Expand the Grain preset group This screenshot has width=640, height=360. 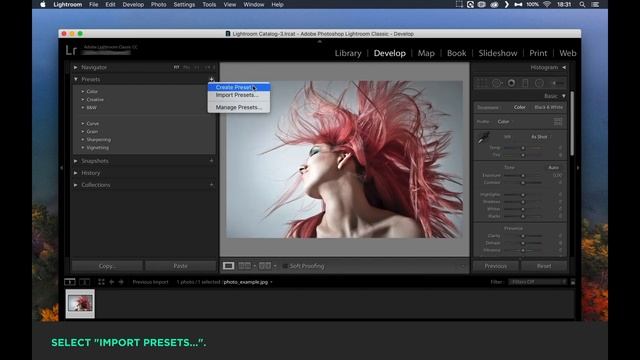pyautogui.click(x=83, y=131)
